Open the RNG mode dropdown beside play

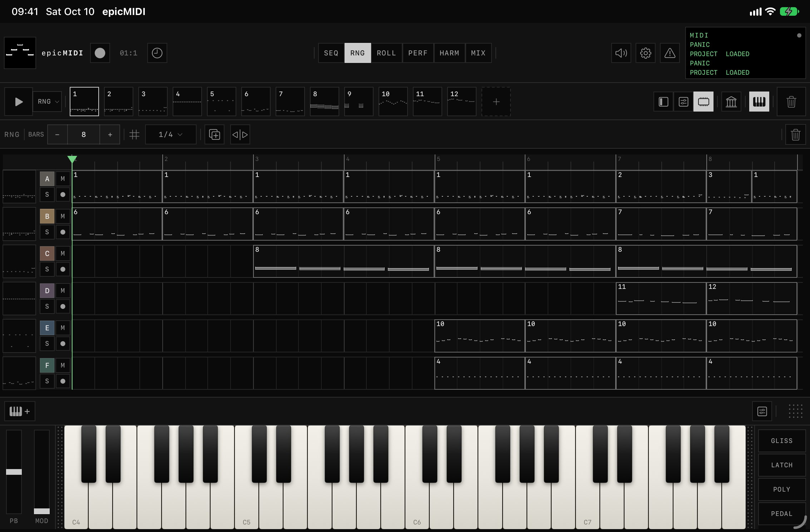(x=48, y=102)
